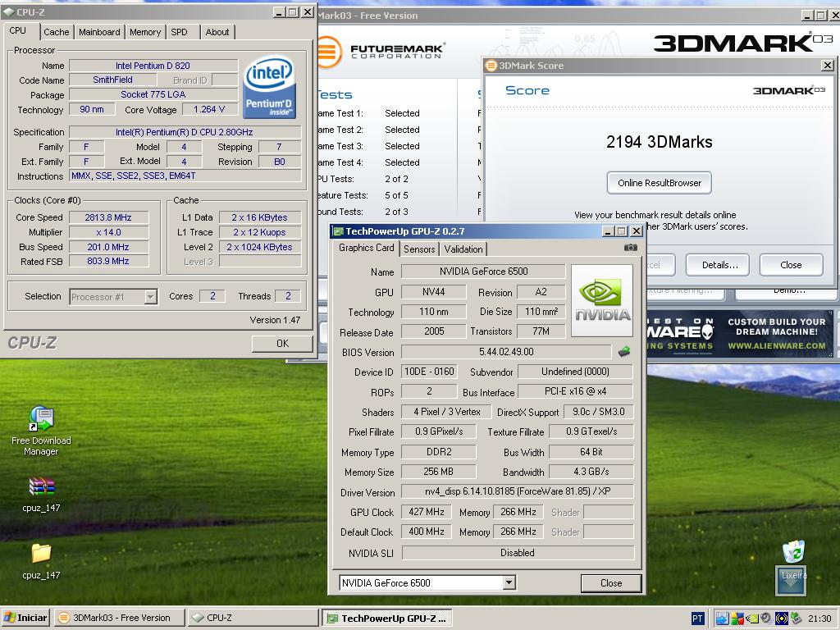Click the PCI-E x16 @ x4 Bus Interface value
Screen dimensions: 840x630
(575, 391)
